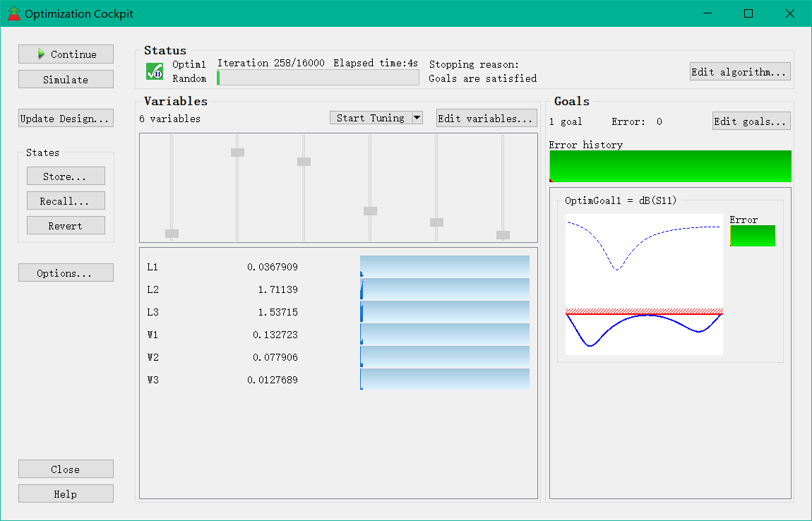The image size is (812, 521).
Task: Click Start Tuning button
Action: pyautogui.click(x=371, y=118)
